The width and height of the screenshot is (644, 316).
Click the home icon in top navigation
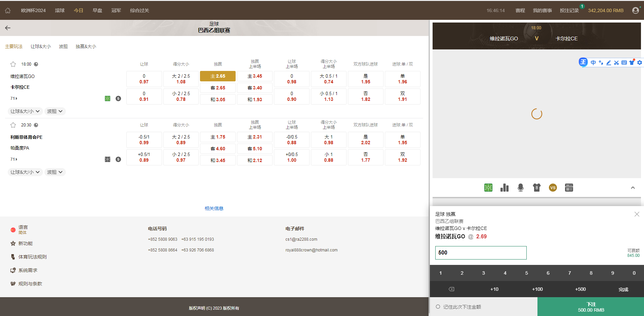click(8, 10)
